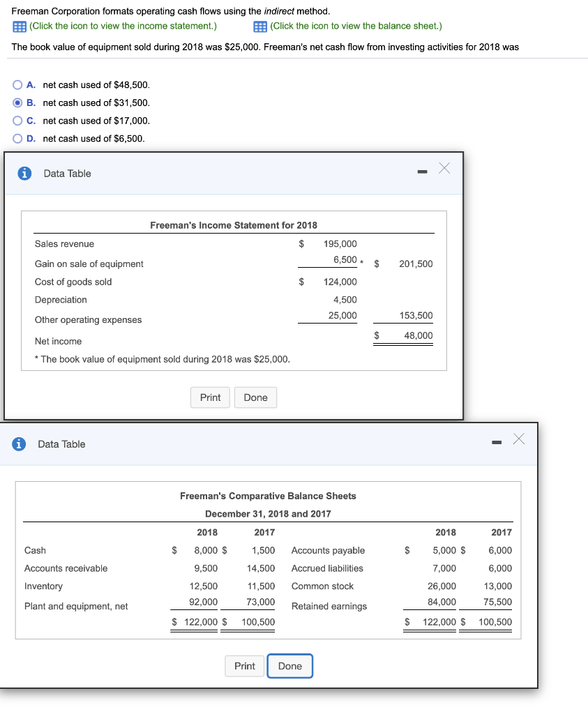Click the highlighted Done button on the balance sheet dialog
This screenshot has height=714, width=588.
click(x=289, y=666)
